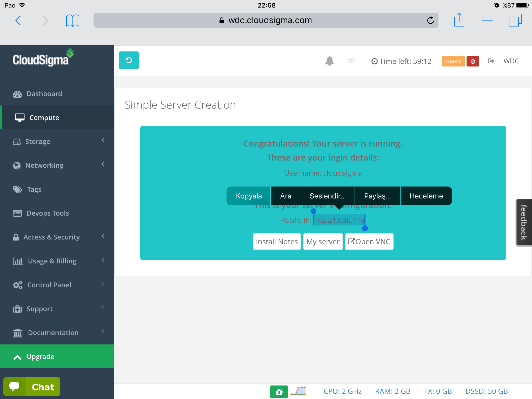Open the feedback side tab
The width and height of the screenshot is (532, 399).
click(x=524, y=222)
